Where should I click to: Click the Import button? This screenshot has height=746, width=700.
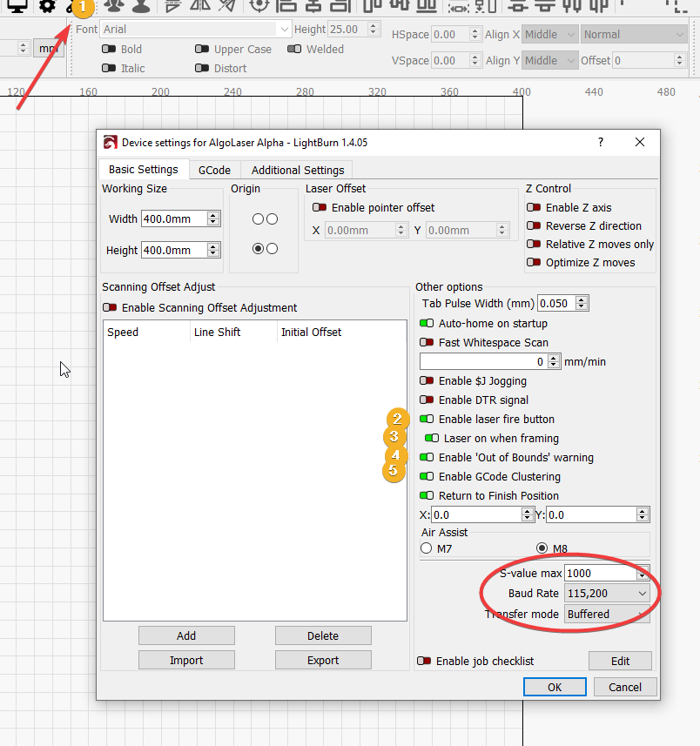tap(186, 660)
